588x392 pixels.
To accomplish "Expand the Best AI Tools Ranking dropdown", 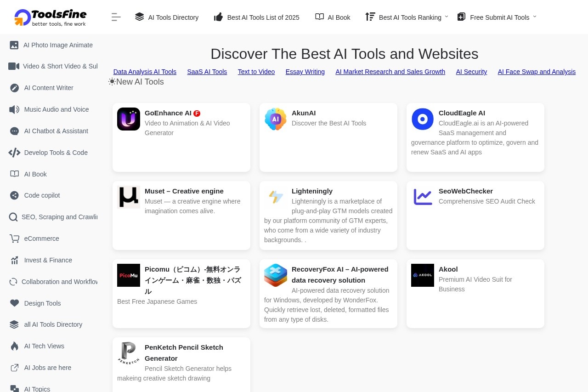I will tap(407, 17).
